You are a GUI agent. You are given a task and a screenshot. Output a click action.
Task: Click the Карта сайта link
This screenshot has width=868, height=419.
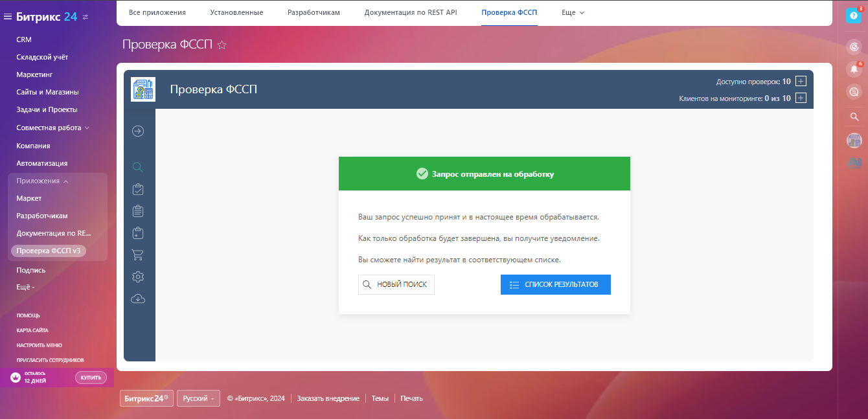coord(32,330)
